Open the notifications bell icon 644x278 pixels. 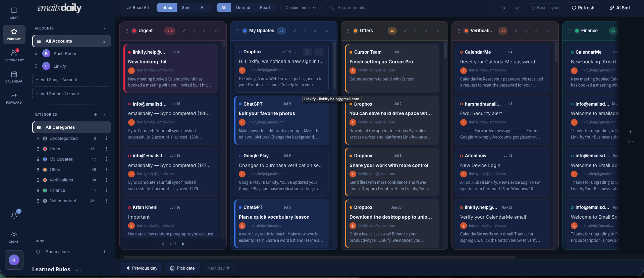[x=14, y=215]
